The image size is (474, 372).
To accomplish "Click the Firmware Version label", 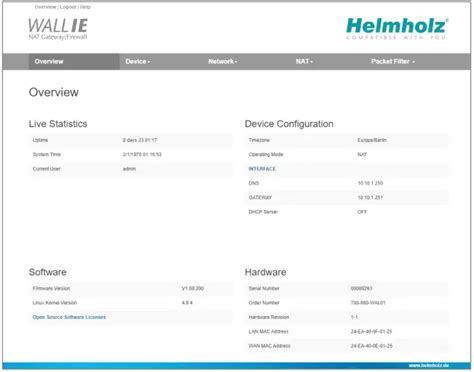I will point(51,289).
